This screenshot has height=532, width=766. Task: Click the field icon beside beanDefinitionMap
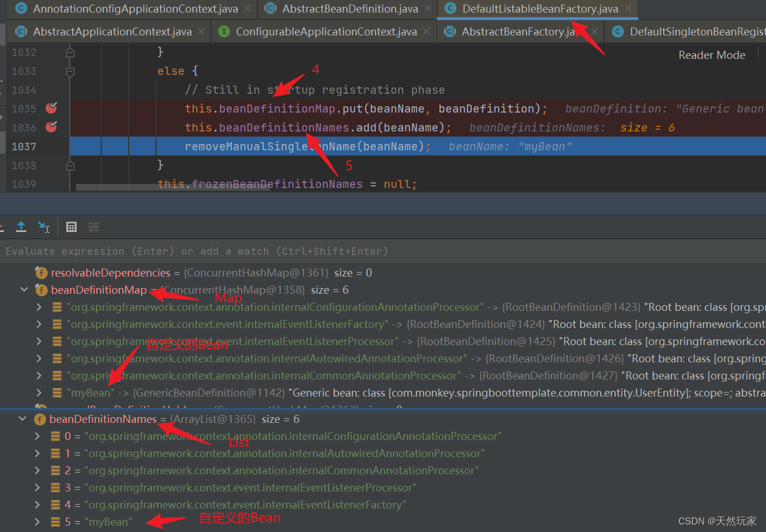(41, 290)
